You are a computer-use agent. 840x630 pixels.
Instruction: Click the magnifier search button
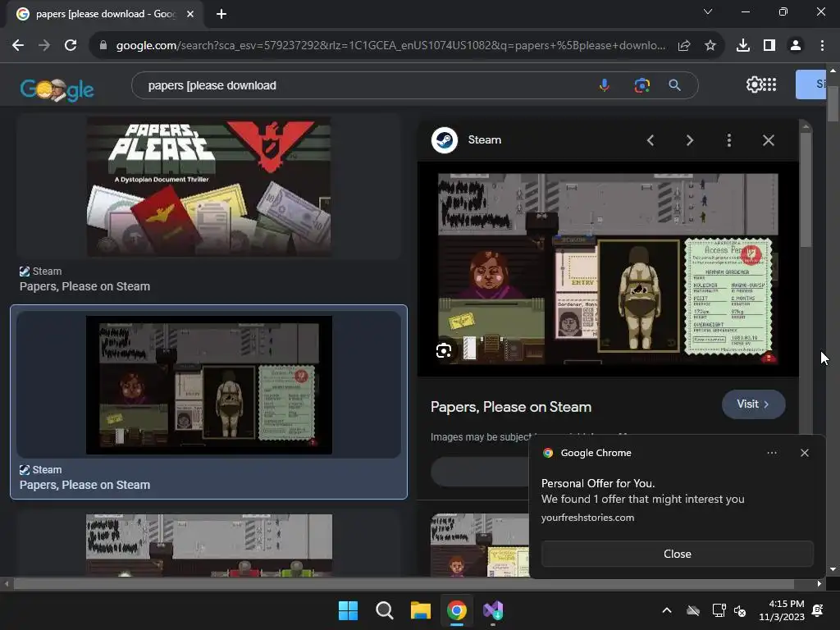675,85
